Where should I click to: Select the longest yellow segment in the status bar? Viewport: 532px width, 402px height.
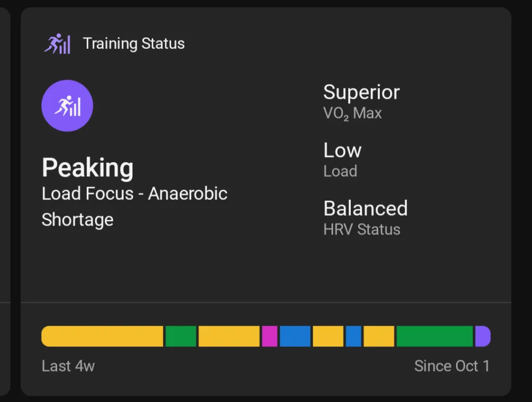(x=102, y=336)
